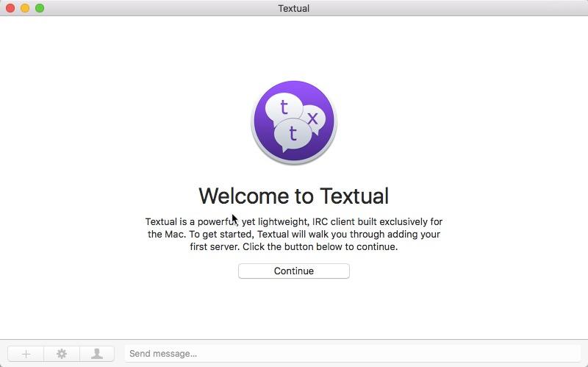Close the Textual window with red button

(10, 8)
